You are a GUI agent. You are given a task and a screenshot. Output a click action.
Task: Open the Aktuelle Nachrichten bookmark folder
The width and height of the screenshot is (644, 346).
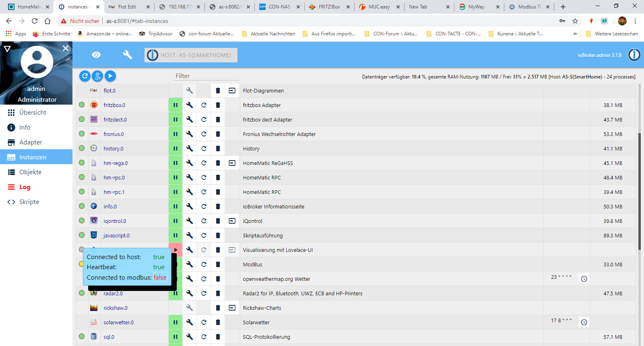point(268,34)
